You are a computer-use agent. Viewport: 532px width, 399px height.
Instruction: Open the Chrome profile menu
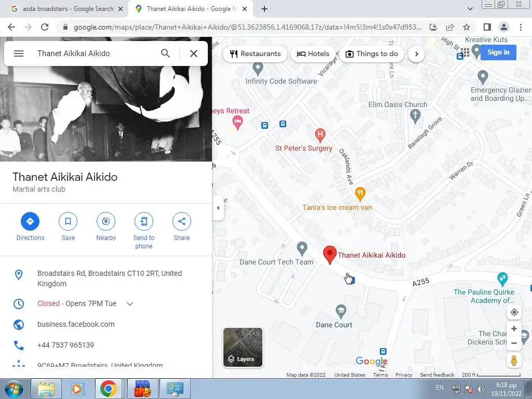pyautogui.click(x=504, y=27)
